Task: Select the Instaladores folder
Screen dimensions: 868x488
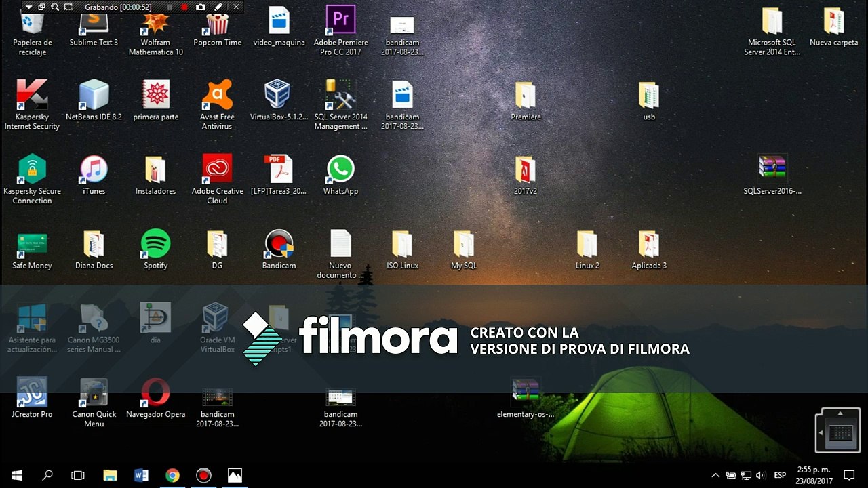Action: [x=155, y=176]
